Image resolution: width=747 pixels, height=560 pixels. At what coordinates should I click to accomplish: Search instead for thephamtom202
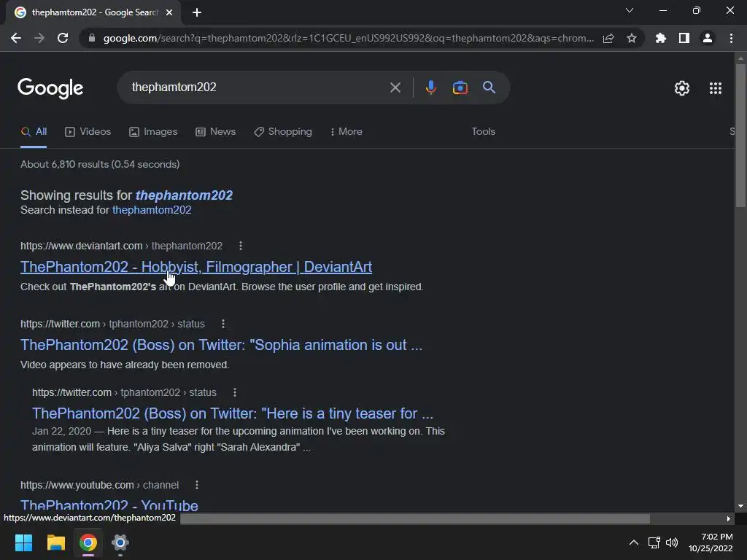click(x=152, y=210)
